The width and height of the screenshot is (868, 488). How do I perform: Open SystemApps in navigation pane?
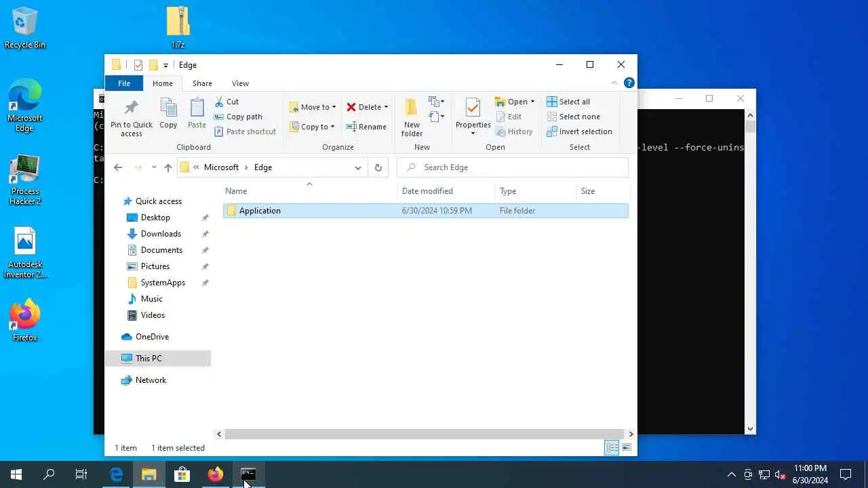pos(163,283)
